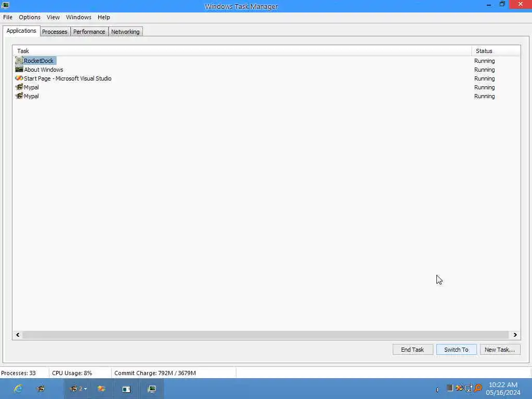Click Running status of About Windows row
Screen dimensions: 532x399
pyautogui.click(x=485, y=70)
